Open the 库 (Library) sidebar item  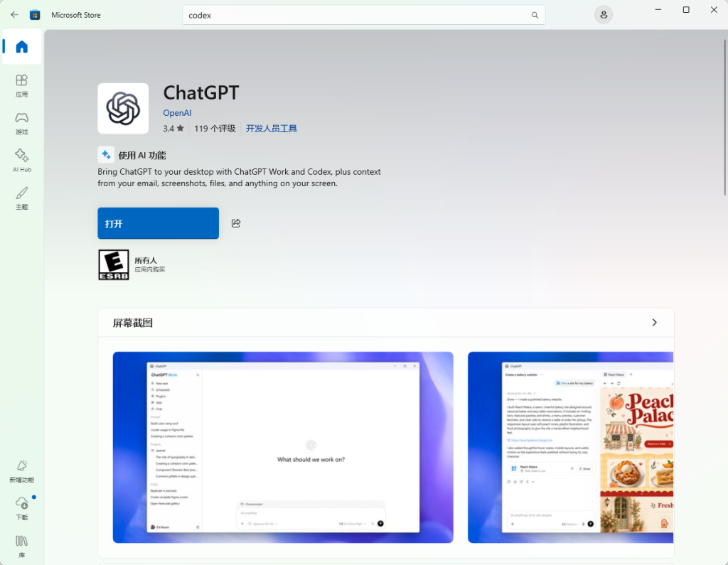click(22, 547)
